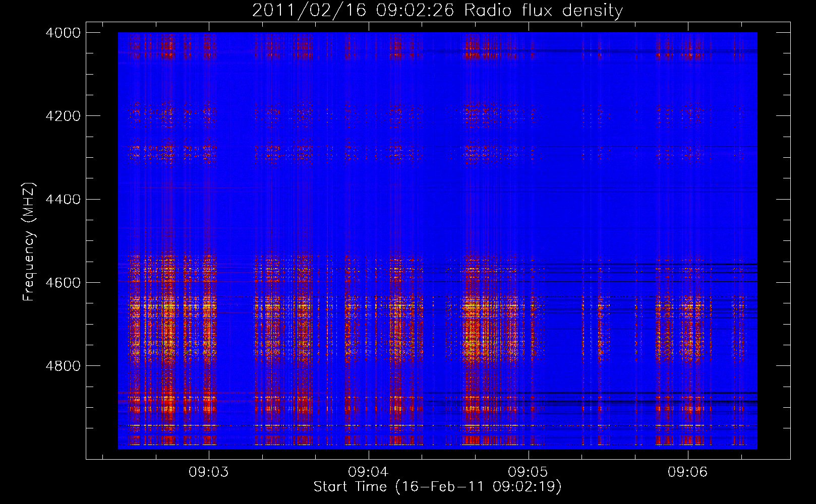Select the 4000 frequency axis label
Image resolution: width=816 pixels, height=504 pixels.
click(x=63, y=33)
